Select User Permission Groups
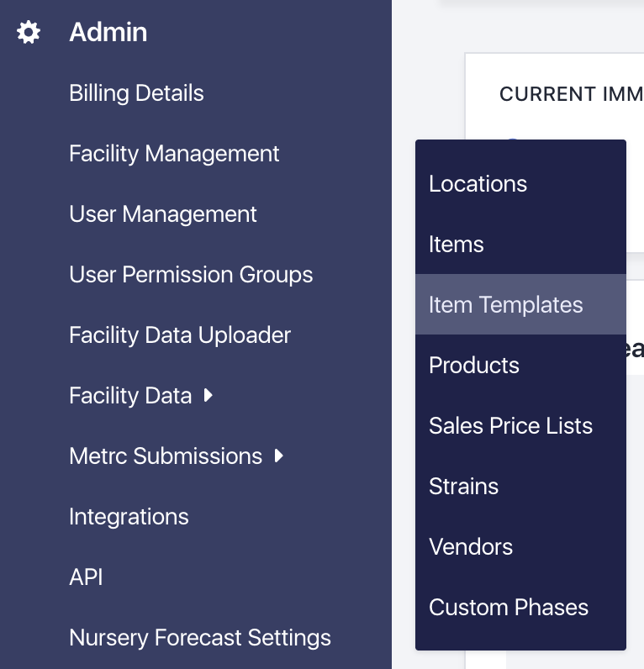Screen dimensions: 644x669 click(191, 275)
